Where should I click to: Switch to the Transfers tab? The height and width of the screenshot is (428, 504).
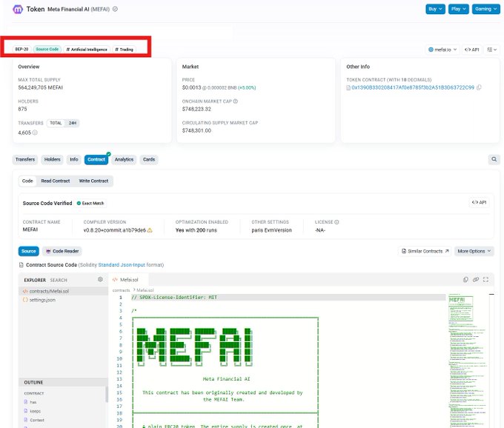point(25,160)
